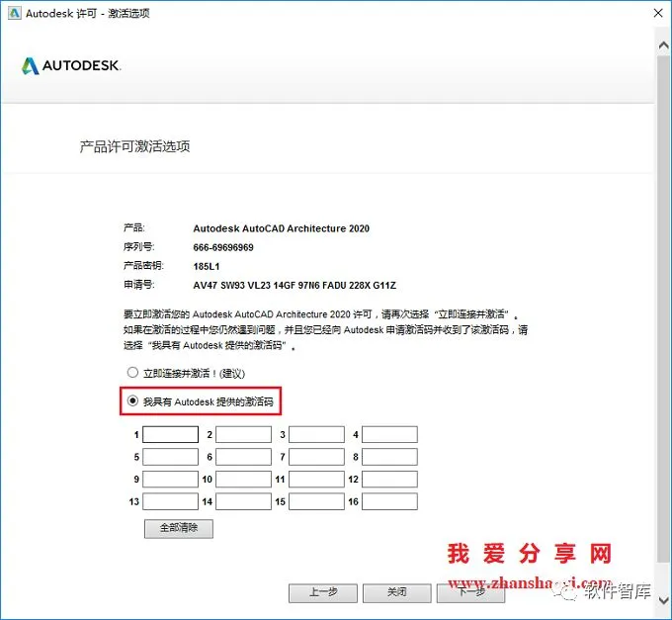Click the 关闭 close button
The width and height of the screenshot is (672, 620).
coord(397,593)
